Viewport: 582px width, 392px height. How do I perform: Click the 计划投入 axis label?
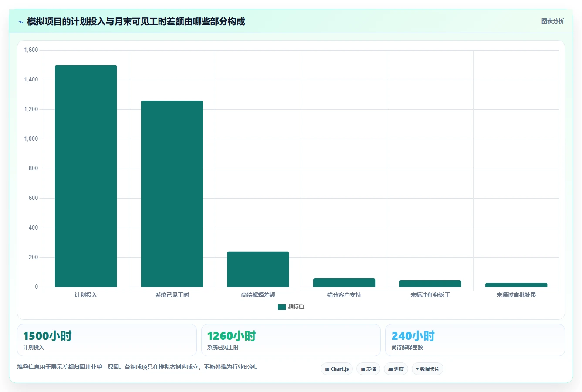click(x=86, y=295)
